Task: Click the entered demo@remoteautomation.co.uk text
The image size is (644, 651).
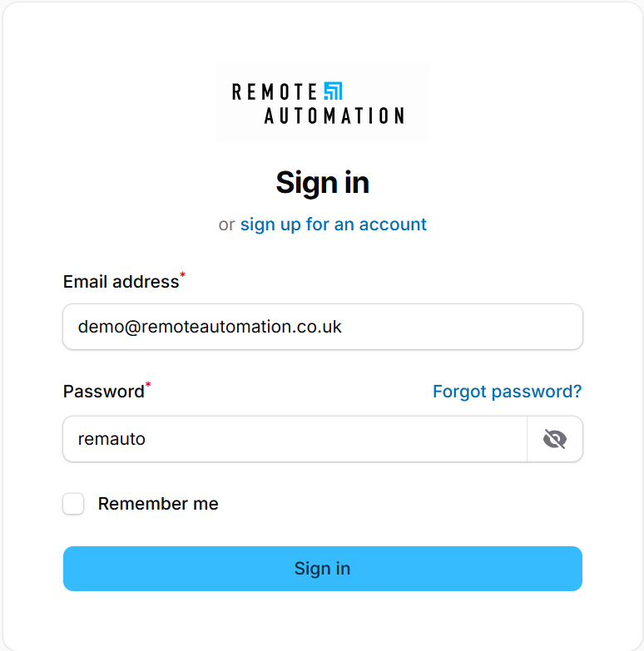Action: 210,327
